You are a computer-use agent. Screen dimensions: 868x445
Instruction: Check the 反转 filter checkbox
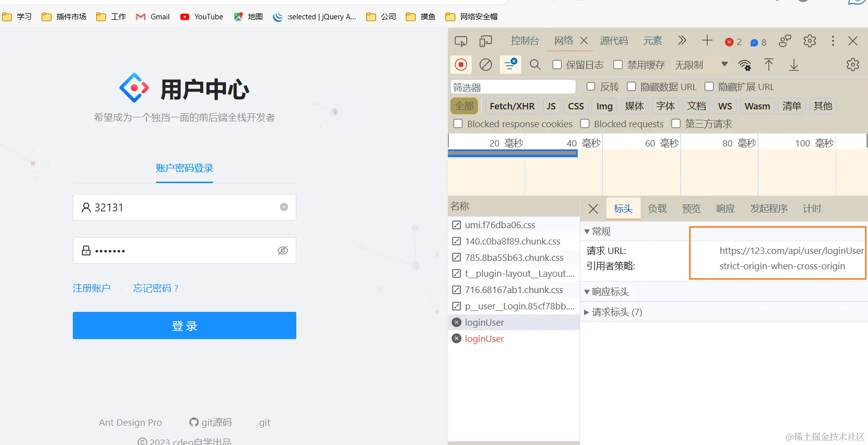click(591, 87)
